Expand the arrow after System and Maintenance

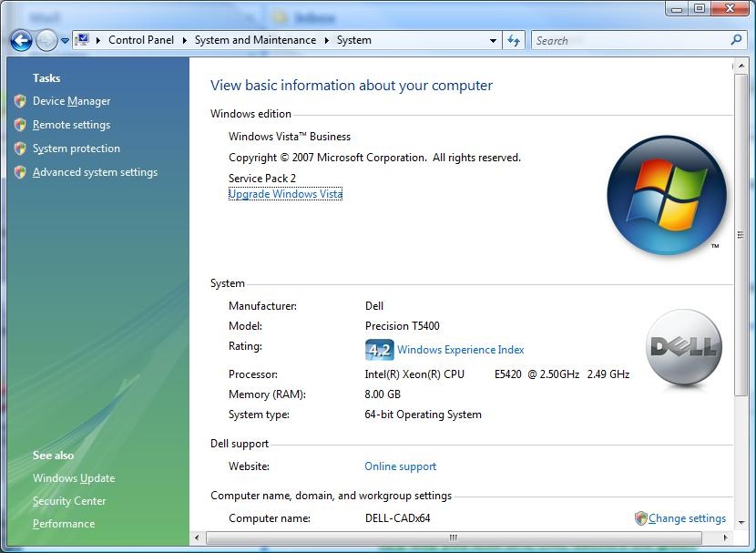click(326, 40)
